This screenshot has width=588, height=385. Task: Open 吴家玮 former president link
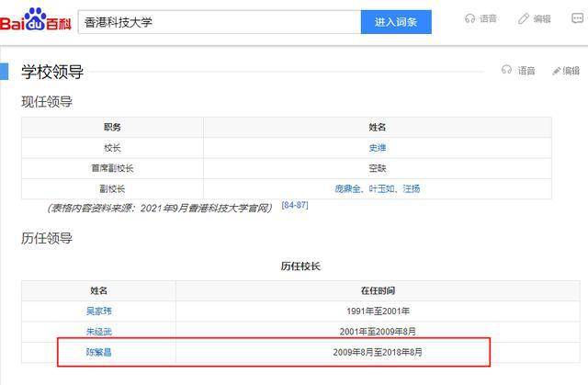click(x=99, y=311)
